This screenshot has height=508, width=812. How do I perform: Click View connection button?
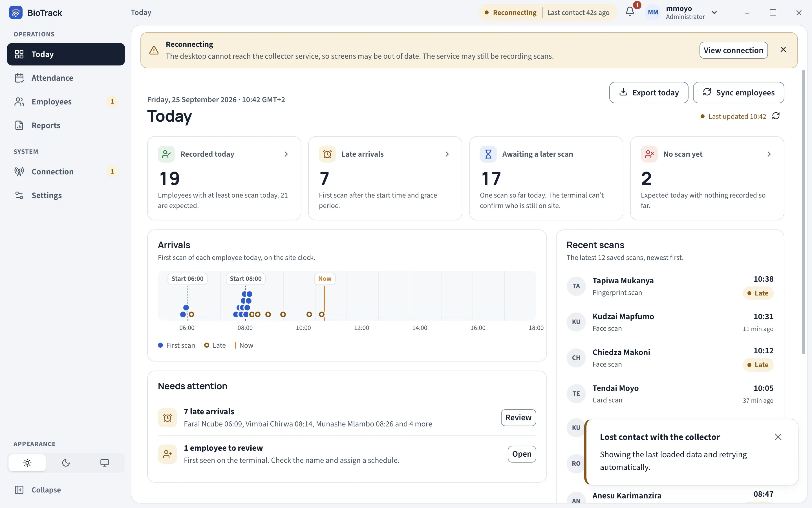click(x=734, y=50)
